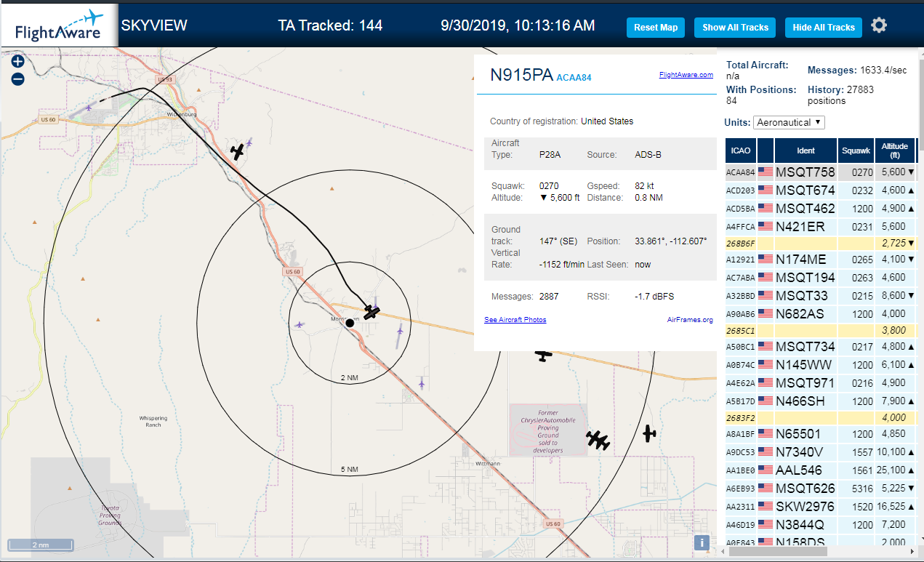Select the MSQT626 row

point(820,489)
